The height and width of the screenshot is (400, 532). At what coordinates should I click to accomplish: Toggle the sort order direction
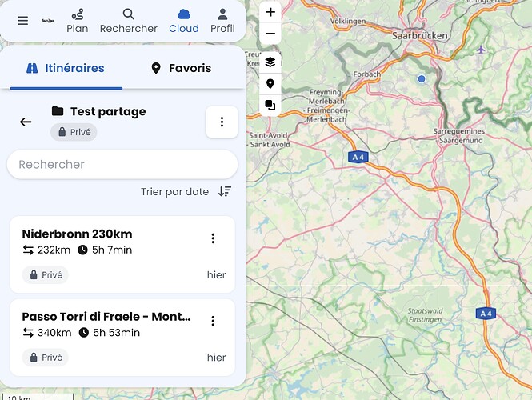click(x=225, y=191)
